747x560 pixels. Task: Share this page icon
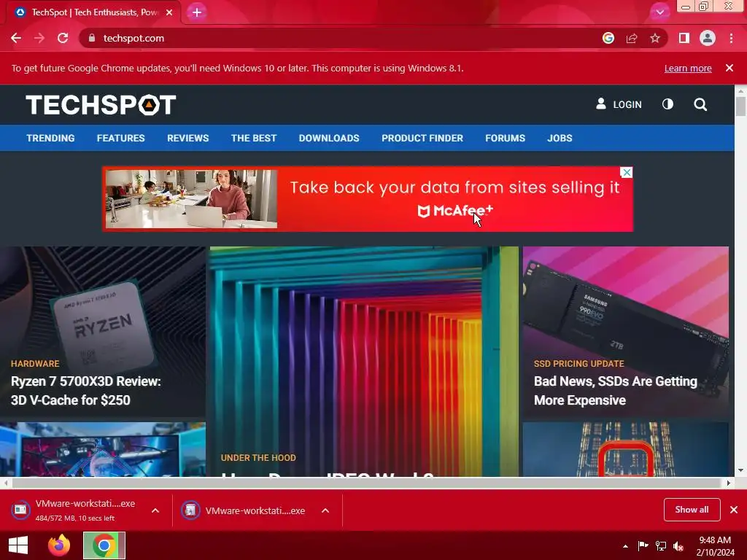(x=632, y=38)
